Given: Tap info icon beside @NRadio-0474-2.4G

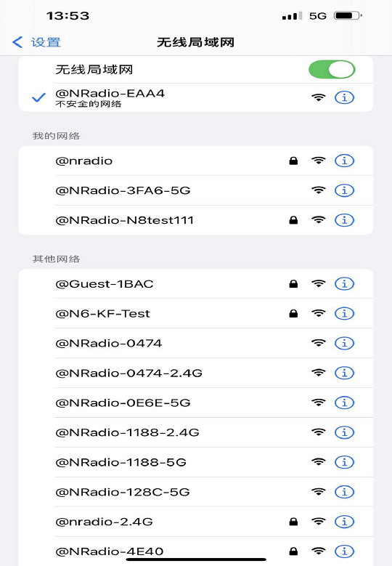Looking at the screenshot, I should tap(344, 373).
